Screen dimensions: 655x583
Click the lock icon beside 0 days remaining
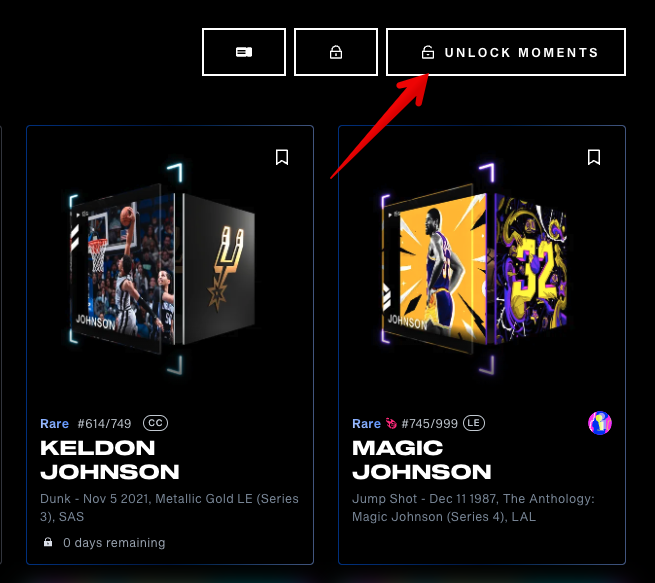48,542
